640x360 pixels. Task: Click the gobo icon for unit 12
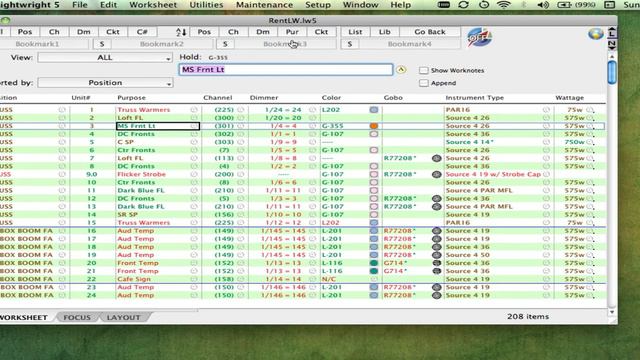point(437,198)
